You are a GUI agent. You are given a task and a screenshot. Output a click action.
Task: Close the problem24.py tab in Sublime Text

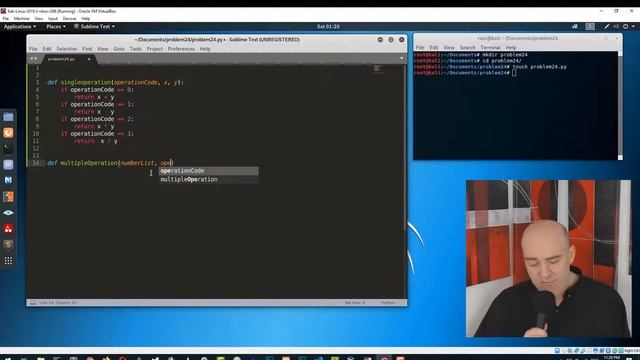89,59
